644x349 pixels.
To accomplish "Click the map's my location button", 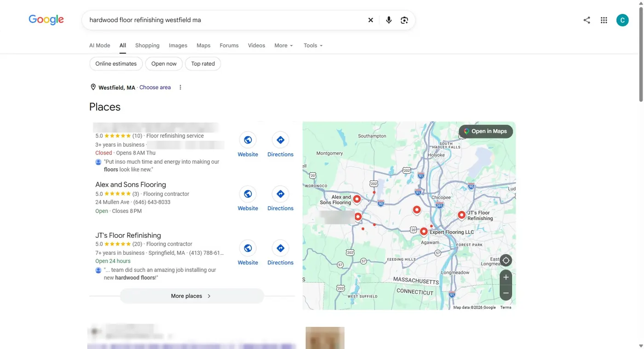I will coord(506,260).
